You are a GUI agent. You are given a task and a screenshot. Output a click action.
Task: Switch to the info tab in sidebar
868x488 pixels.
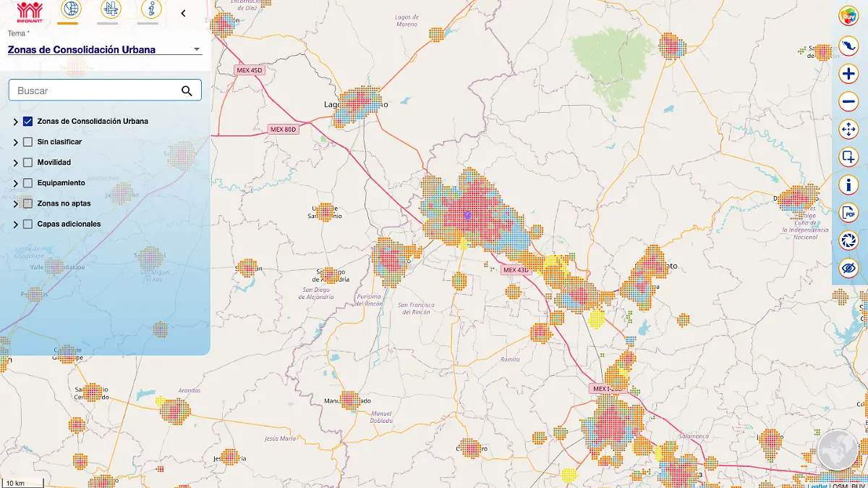[150, 9]
